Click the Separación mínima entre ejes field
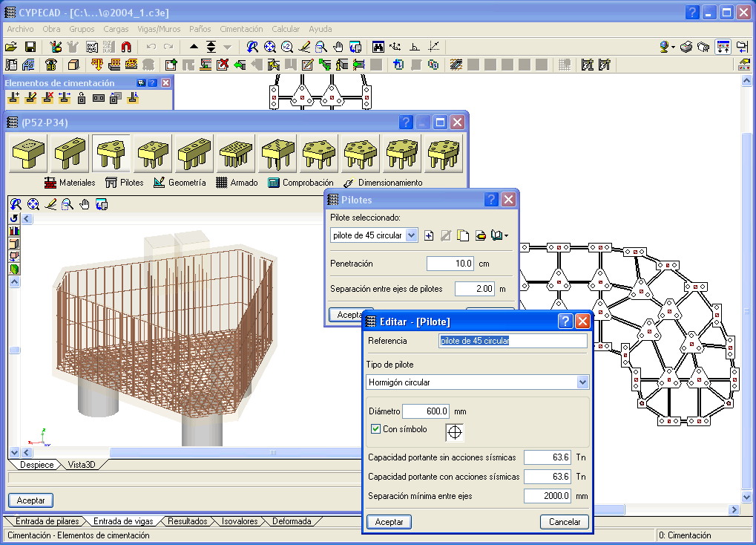 [x=548, y=496]
